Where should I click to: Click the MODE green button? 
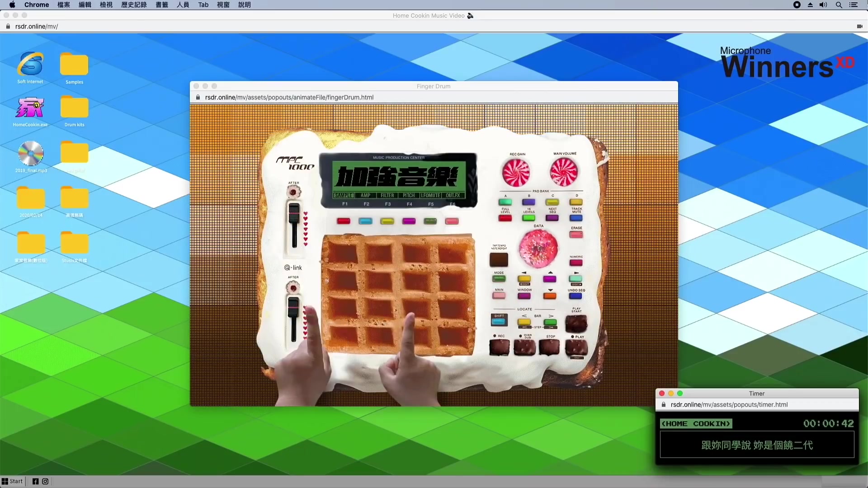(499, 279)
